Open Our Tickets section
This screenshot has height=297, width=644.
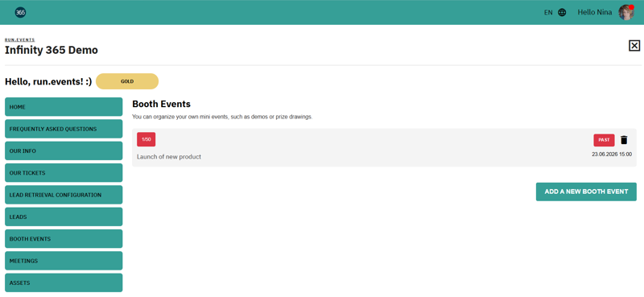[x=64, y=173]
